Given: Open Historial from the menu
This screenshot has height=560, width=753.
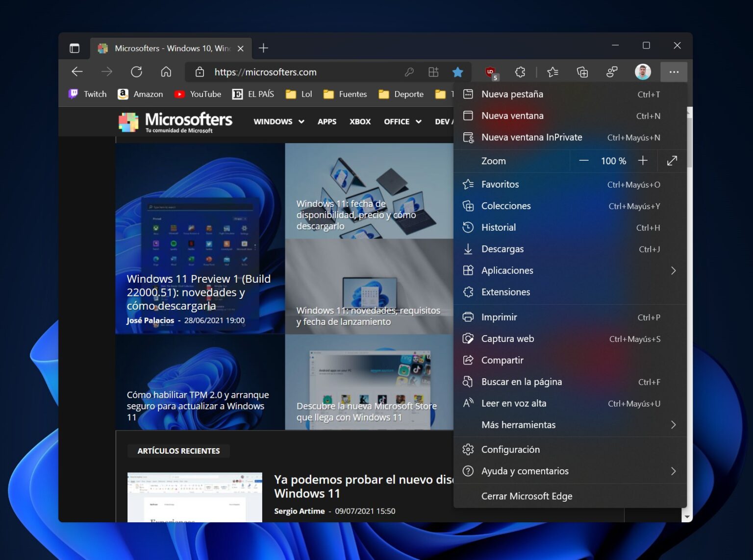Looking at the screenshot, I should pos(570,227).
